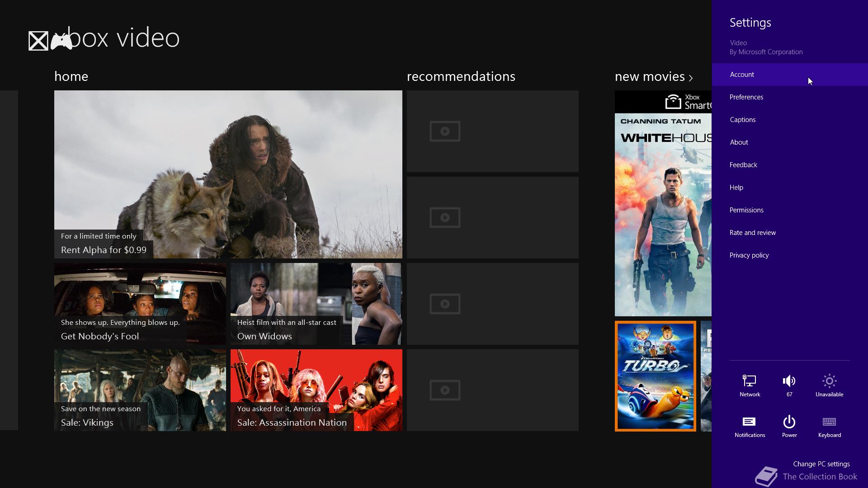Screen dimensions: 868x488
Task: Open Feedback option
Action: 790,165
